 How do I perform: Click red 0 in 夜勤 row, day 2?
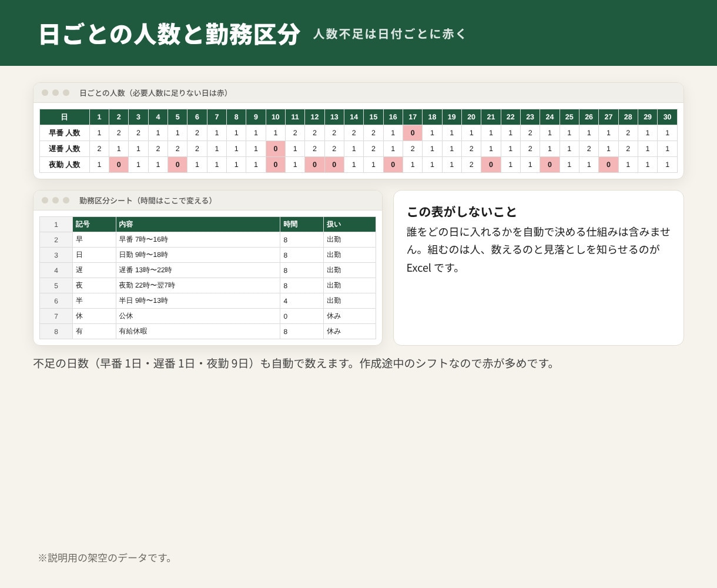119,165
